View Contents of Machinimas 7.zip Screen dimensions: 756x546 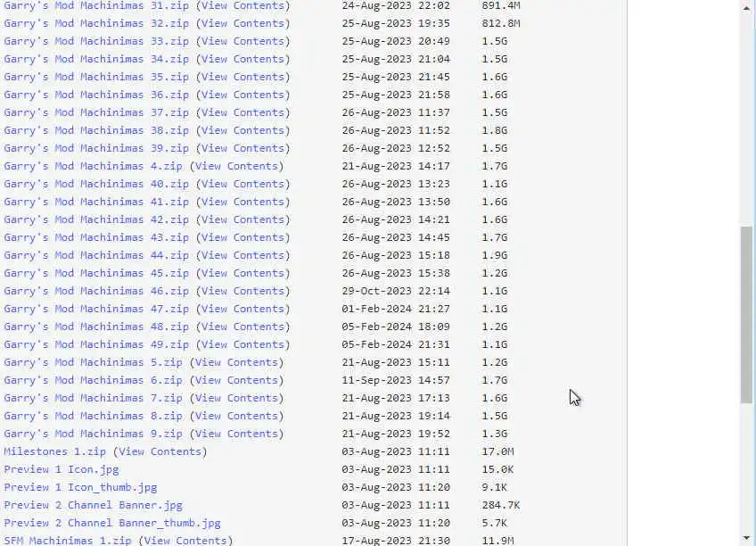pos(237,399)
